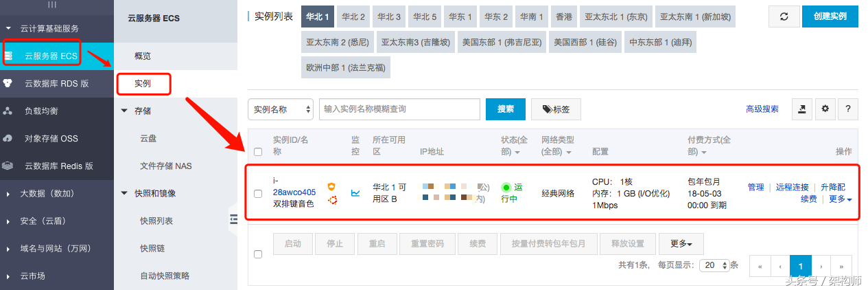Switch to 欧洲中部 1 (法兰克福) region
This screenshot has height=290, width=868.
click(x=346, y=69)
